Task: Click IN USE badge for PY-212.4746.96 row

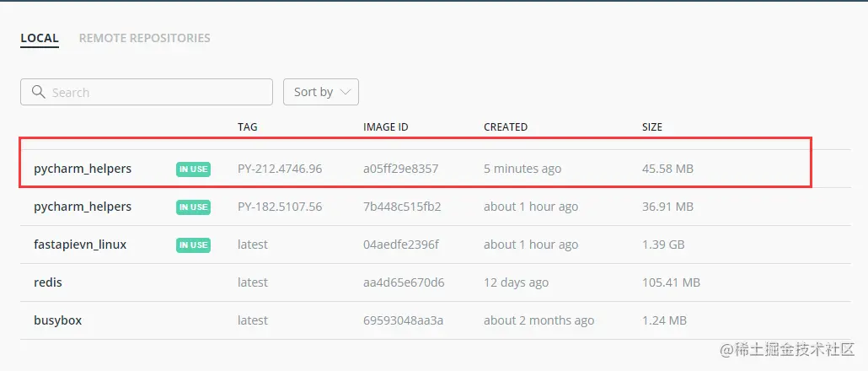Action: [193, 169]
